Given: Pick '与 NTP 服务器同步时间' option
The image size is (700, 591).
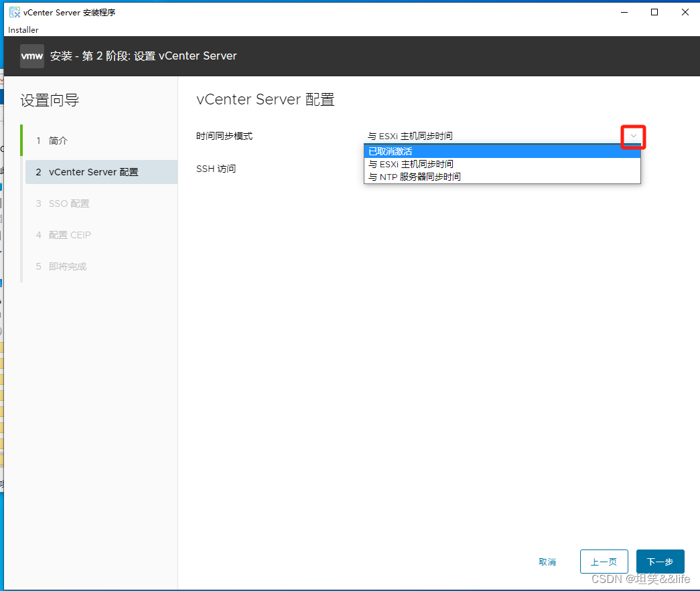Looking at the screenshot, I should (502, 177).
